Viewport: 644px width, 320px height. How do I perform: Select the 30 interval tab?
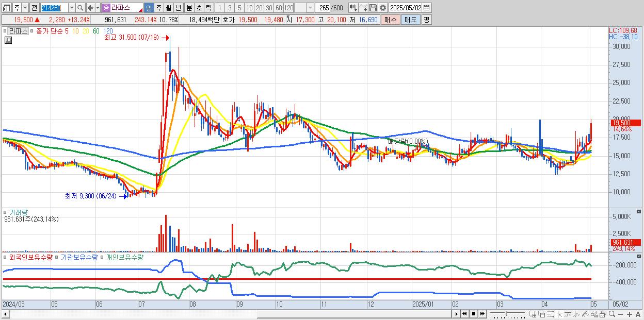point(269,8)
